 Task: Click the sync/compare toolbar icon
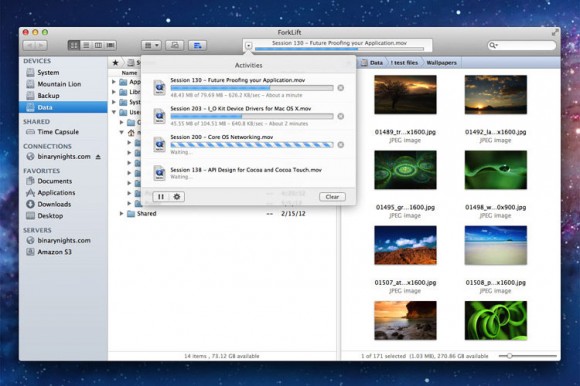click(x=175, y=45)
